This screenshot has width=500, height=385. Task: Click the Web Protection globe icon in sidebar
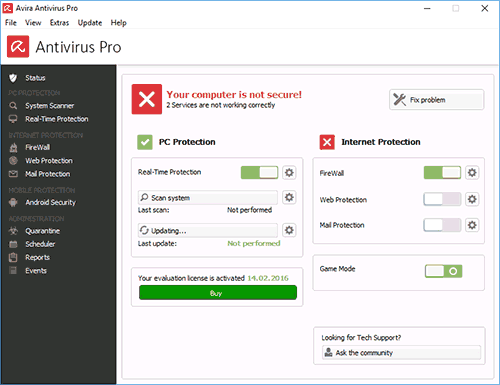[x=13, y=161]
